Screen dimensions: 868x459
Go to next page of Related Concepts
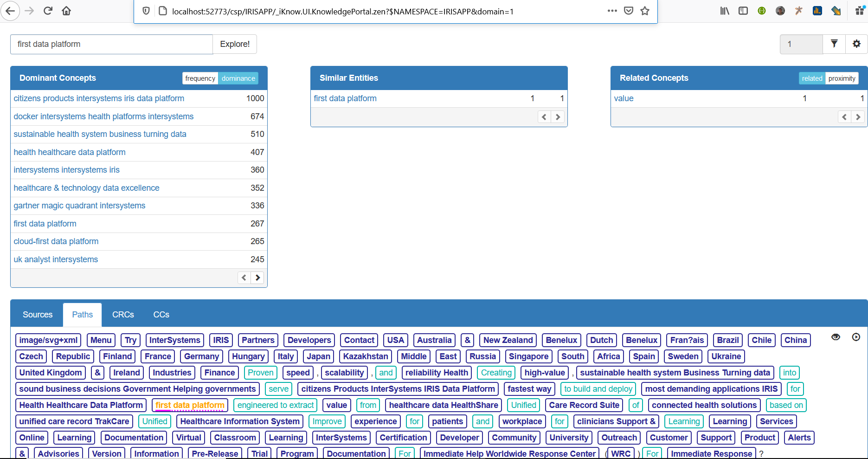(x=858, y=117)
